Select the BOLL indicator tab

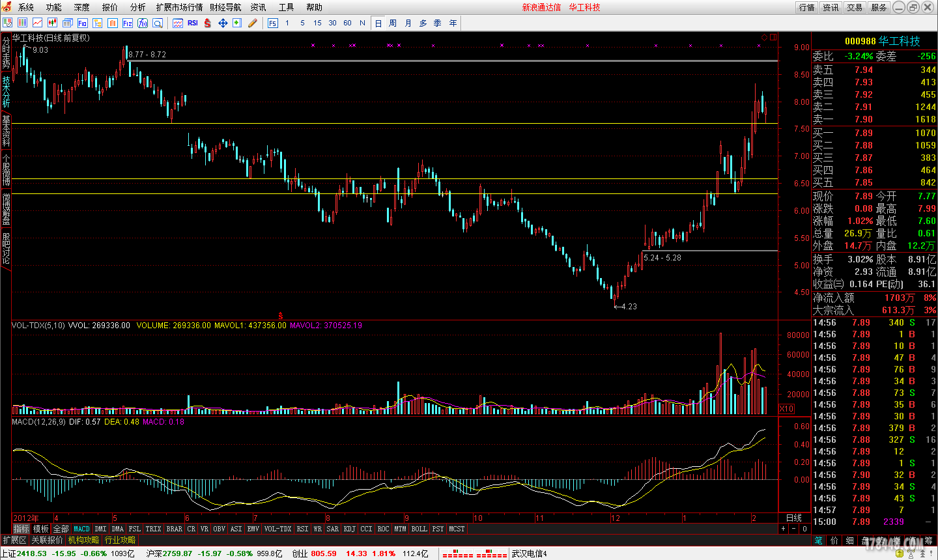419,529
